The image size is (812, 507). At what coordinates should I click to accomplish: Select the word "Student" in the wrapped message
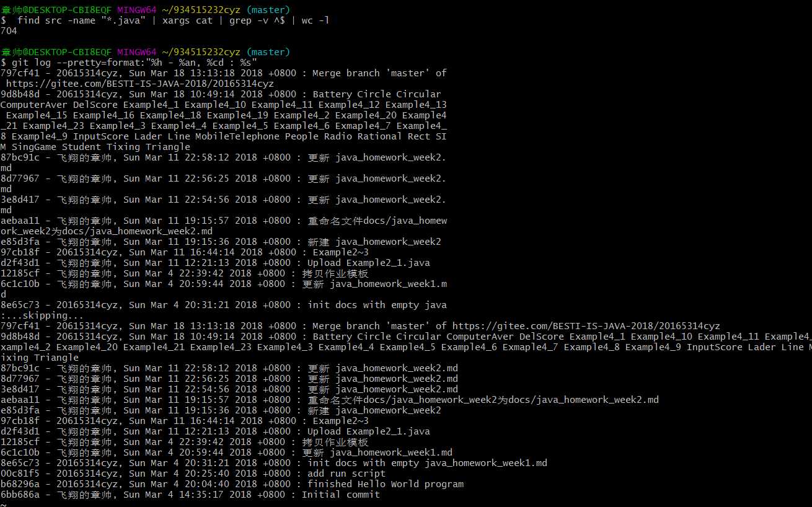coord(81,147)
